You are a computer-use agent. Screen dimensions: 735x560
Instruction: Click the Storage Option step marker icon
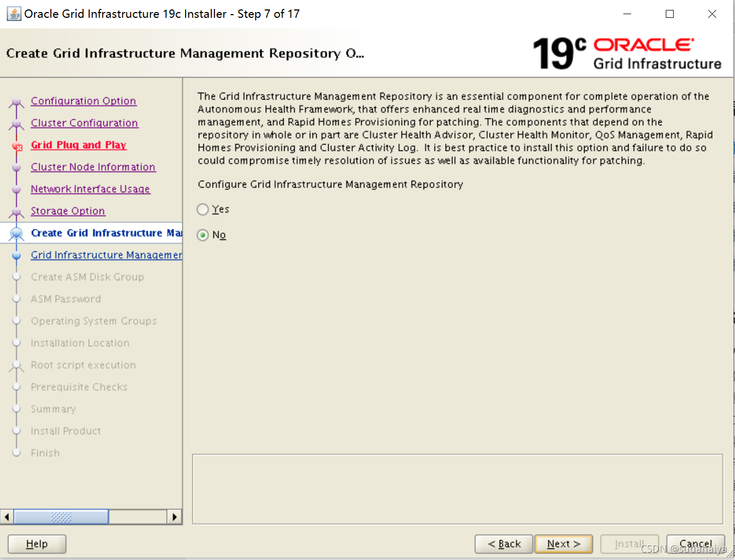[x=17, y=212]
